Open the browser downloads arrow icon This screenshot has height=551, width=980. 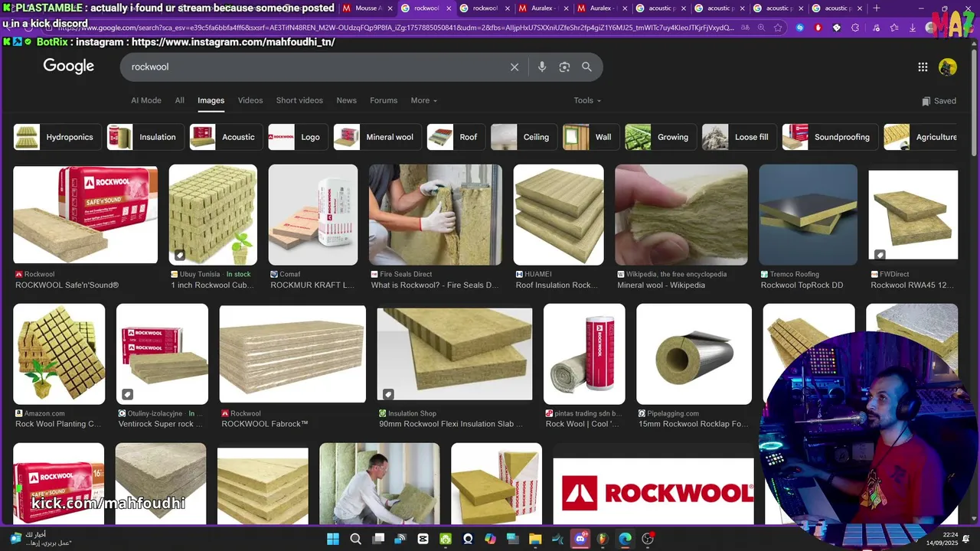click(912, 28)
